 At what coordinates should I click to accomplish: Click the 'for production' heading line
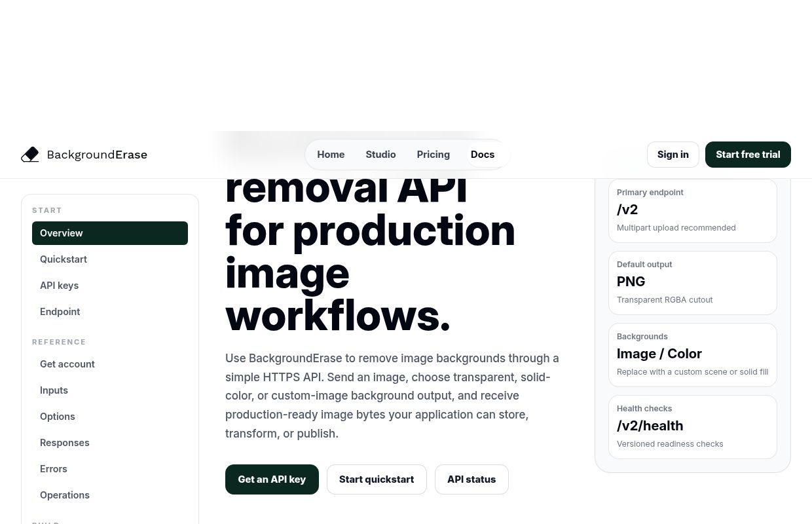(x=370, y=230)
